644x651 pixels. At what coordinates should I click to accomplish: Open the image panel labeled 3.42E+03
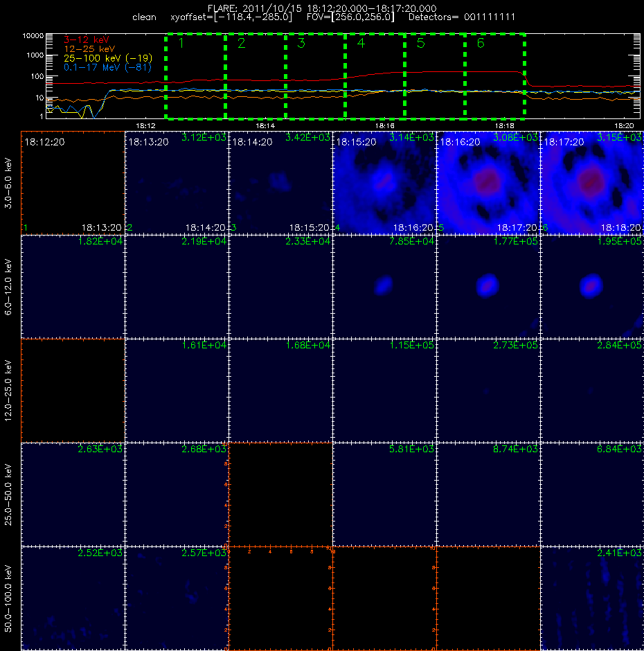pos(280,183)
